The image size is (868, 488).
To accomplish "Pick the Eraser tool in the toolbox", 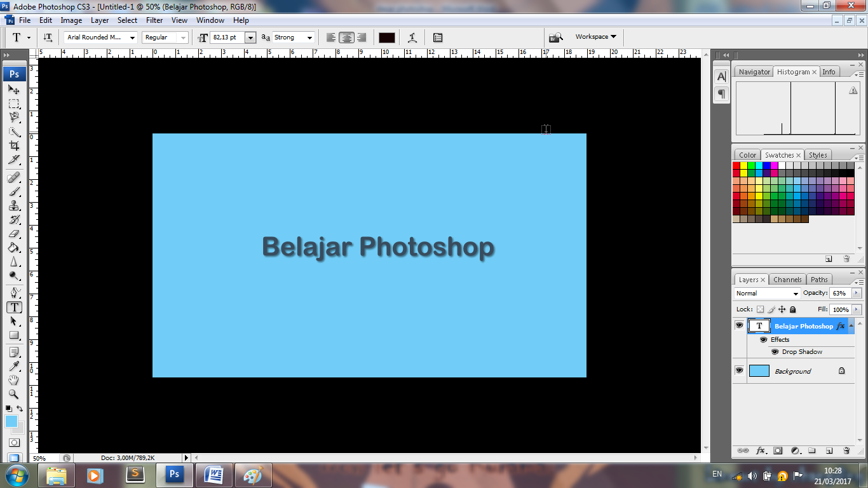I will (14, 233).
